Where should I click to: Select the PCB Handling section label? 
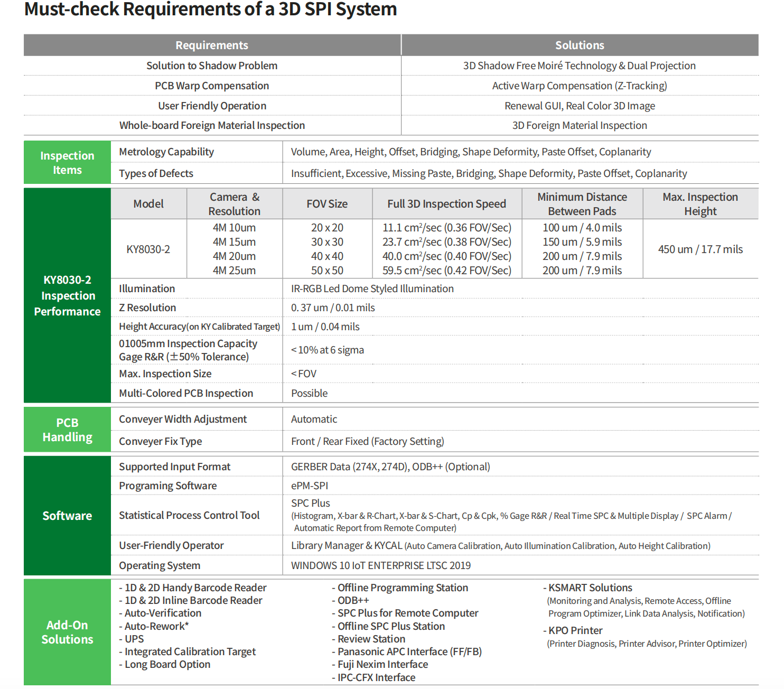click(67, 430)
